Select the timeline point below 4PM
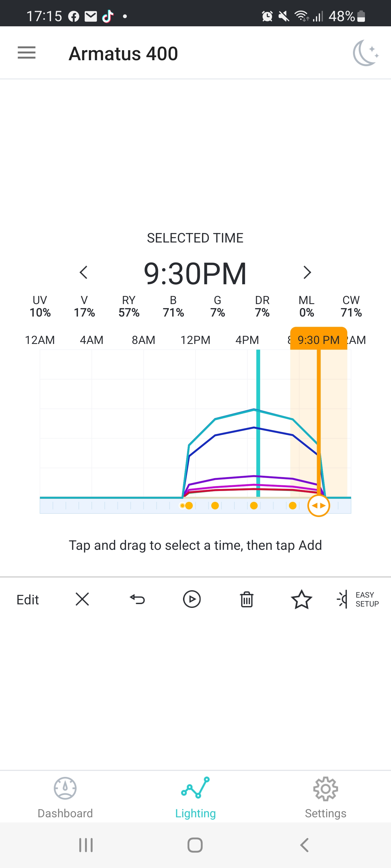 254,505
